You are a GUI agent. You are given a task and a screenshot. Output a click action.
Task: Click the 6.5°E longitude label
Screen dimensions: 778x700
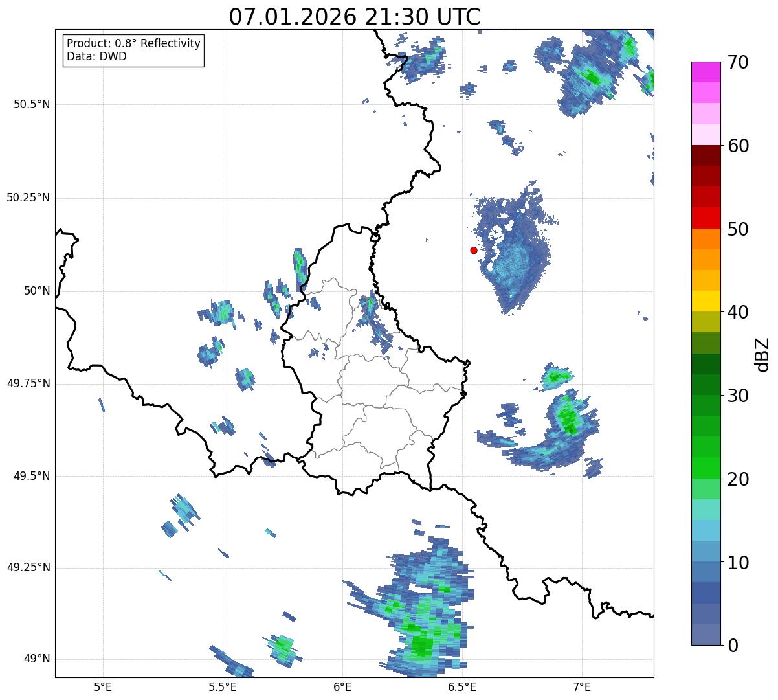(x=462, y=686)
